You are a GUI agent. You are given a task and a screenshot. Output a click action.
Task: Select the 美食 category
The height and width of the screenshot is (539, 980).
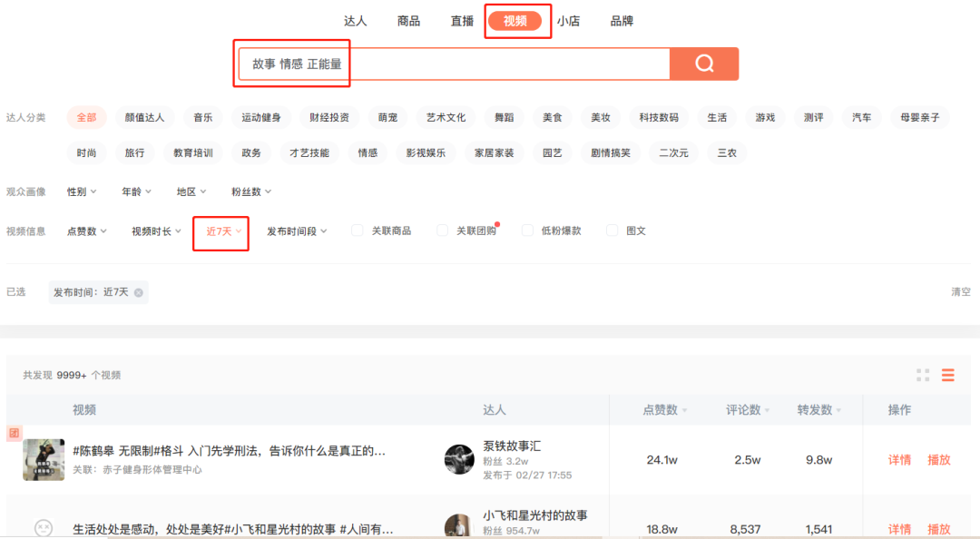tap(553, 118)
